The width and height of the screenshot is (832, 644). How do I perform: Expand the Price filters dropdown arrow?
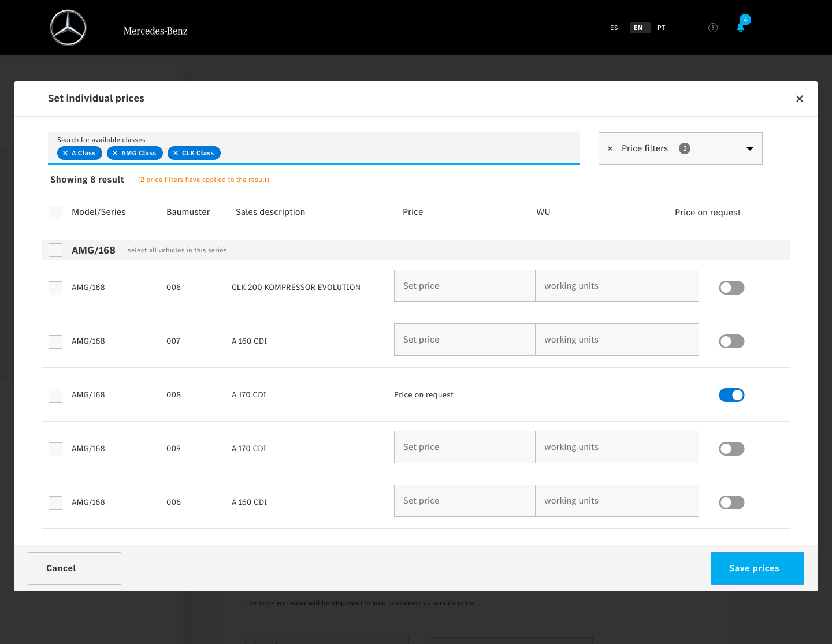coord(749,148)
